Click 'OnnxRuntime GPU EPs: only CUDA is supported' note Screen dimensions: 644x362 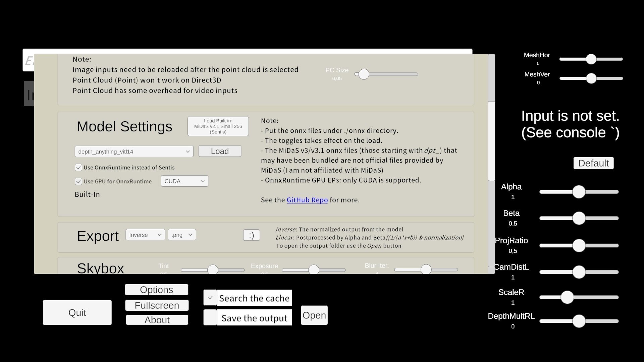point(341,180)
